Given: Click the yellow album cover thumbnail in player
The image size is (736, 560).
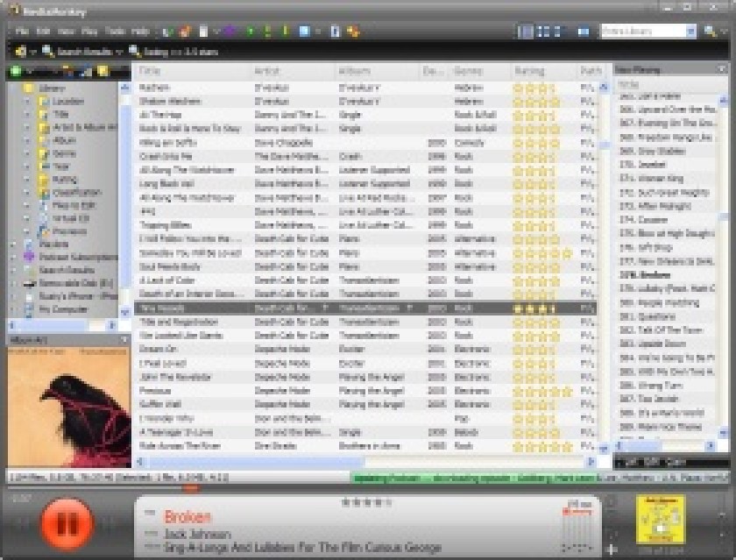Looking at the screenshot, I should tap(660, 520).
